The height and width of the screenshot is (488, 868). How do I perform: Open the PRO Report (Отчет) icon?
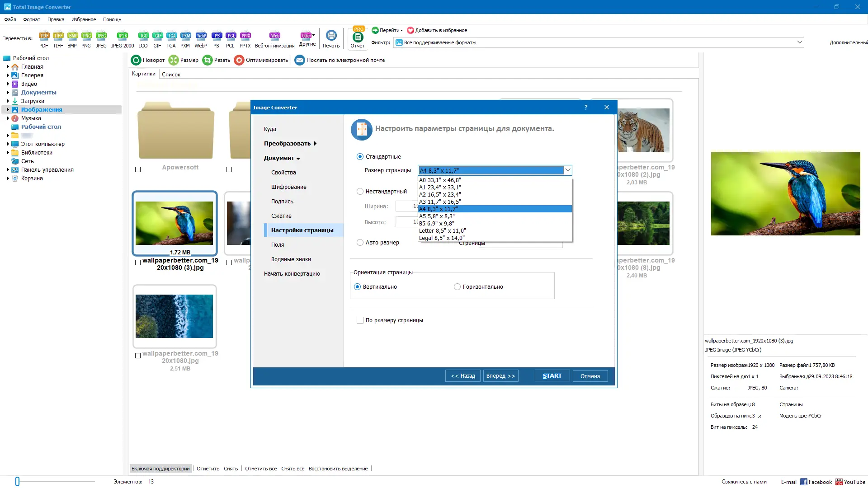pos(358,37)
